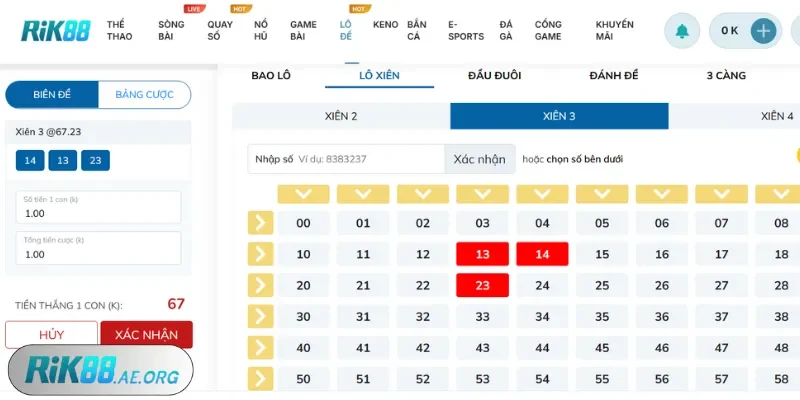Click the arrow icon beside row 40
The height and width of the screenshot is (400, 800).
259,348
